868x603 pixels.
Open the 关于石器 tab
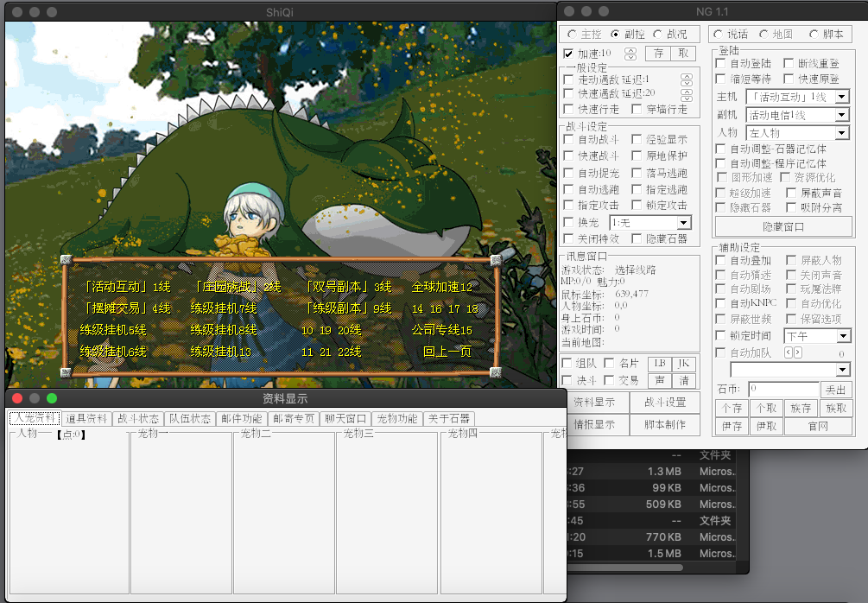[x=449, y=419]
